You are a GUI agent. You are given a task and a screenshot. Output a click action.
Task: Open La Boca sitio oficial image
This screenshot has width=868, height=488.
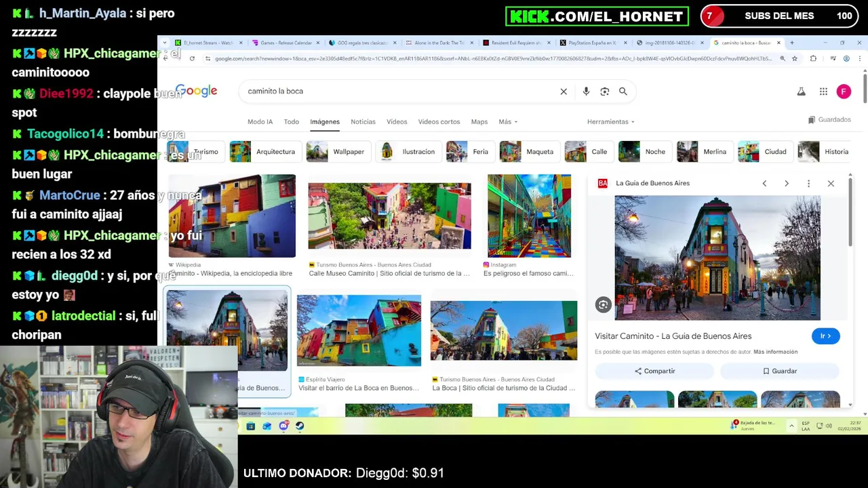pos(504,331)
